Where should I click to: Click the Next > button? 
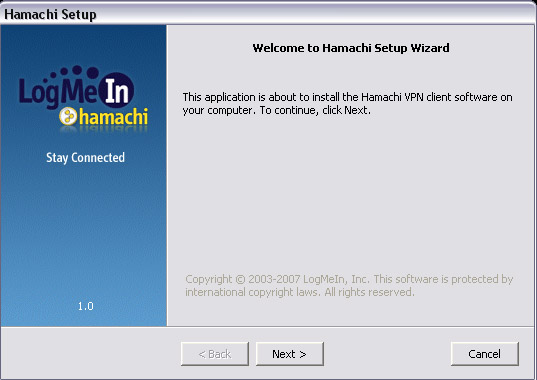[290, 354]
